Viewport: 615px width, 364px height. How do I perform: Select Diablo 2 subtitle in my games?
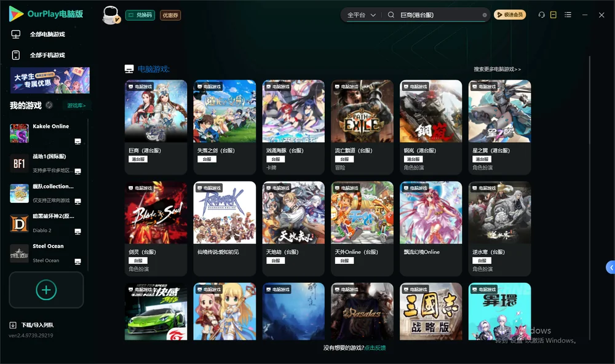click(x=42, y=231)
